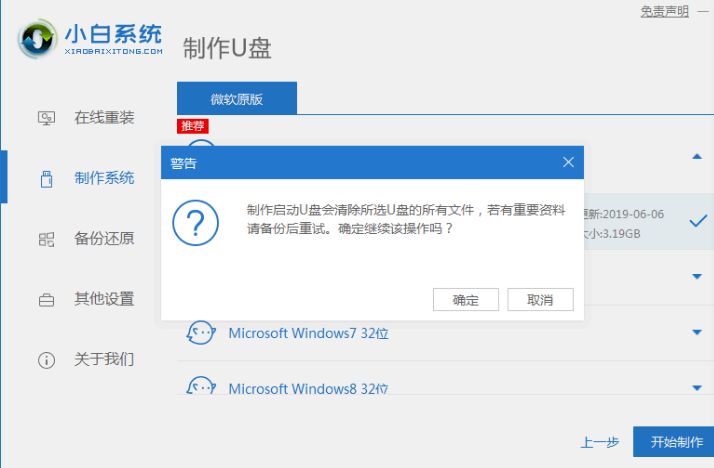Click the Microsoft Windows7 32位 face icon
Screen dimensions: 714x468
tap(202, 332)
